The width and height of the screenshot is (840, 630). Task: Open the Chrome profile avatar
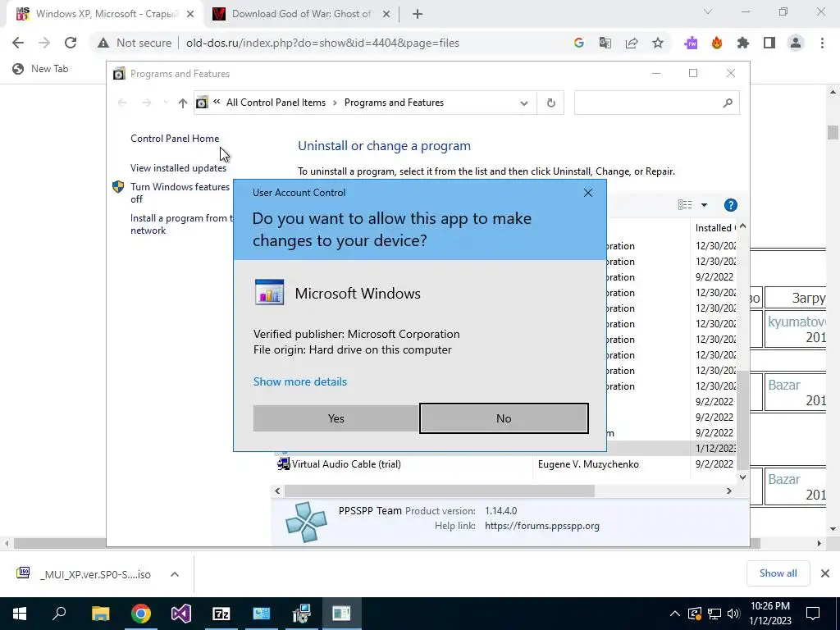(796, 43)
